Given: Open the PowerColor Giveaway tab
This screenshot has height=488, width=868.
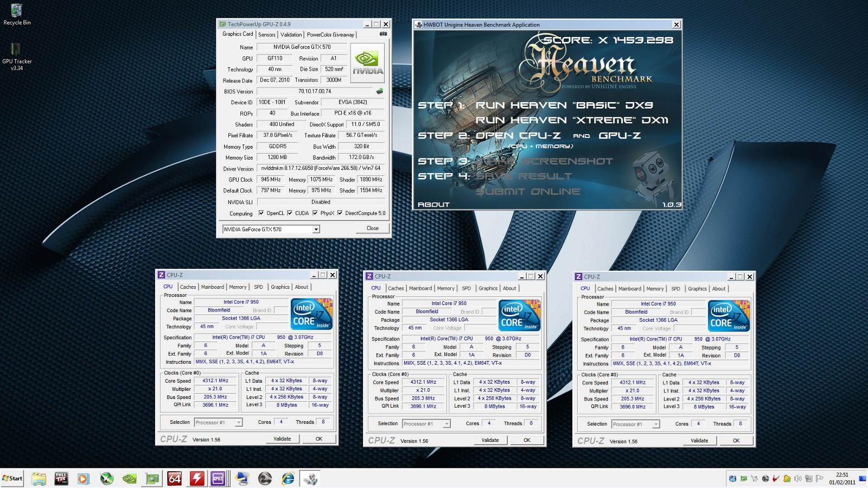Looking at the screenshot, I should [x=330, y=34].
